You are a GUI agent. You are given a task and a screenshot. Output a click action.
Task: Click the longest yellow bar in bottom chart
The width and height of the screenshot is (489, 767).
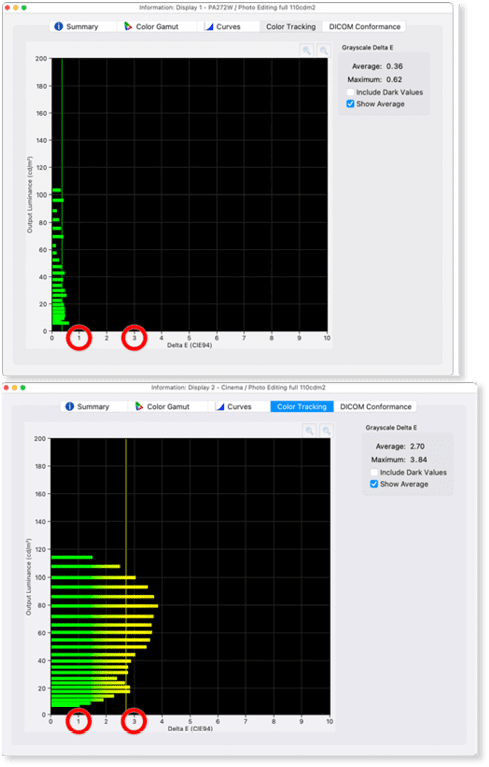[105, 606]
